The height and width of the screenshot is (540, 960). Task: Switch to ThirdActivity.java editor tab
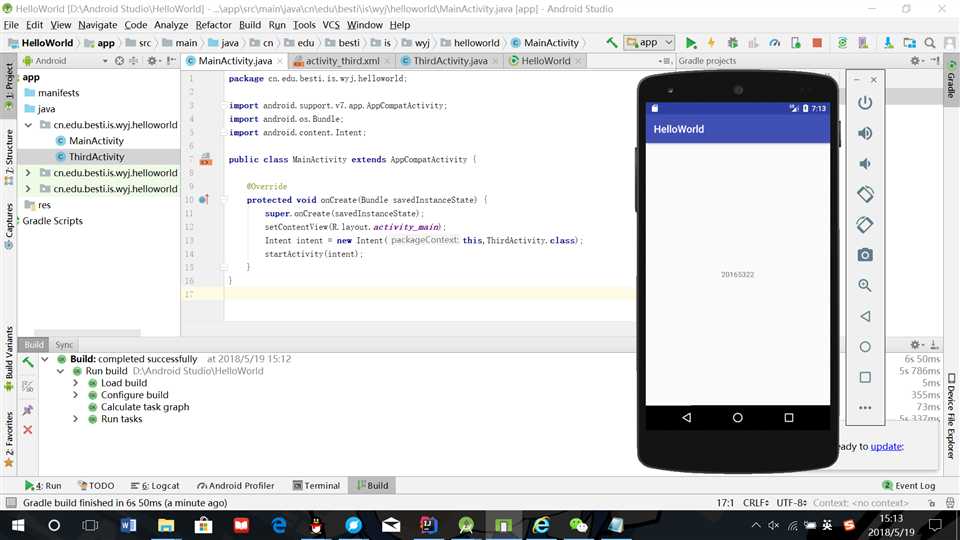tap(450, 61)
